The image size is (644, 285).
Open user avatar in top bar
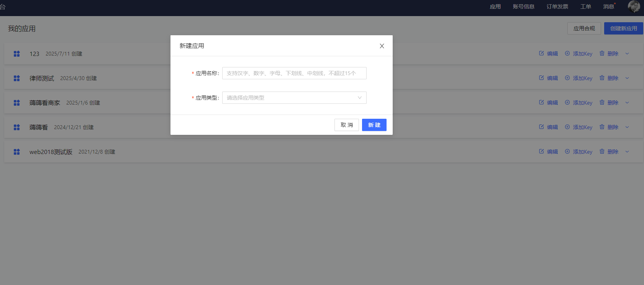tap(634, 7)
